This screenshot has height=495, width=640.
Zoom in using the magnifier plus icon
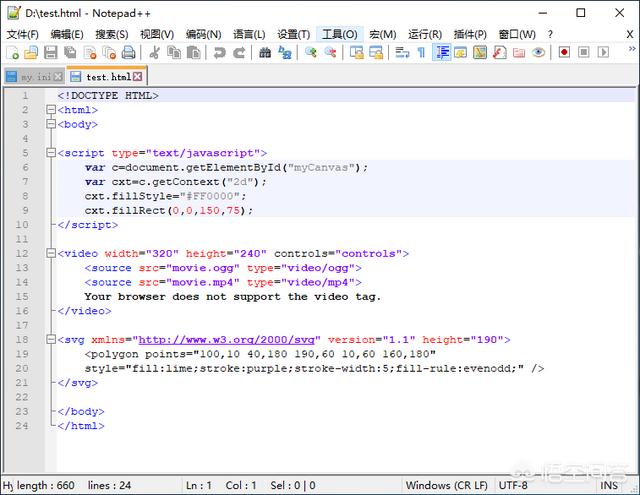311,53
